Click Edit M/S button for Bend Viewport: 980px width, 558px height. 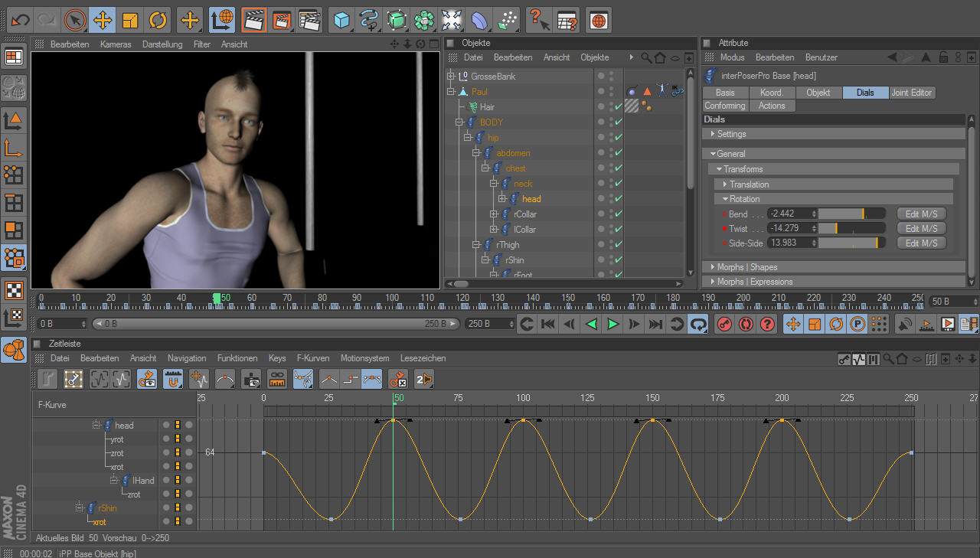[x=921, y=214]
